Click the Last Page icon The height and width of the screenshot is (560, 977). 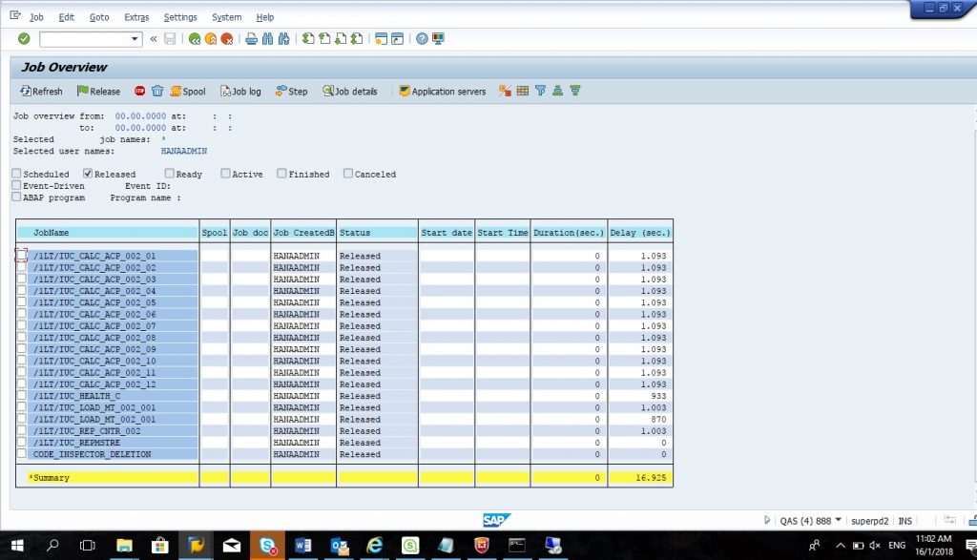tap(357, 39)
